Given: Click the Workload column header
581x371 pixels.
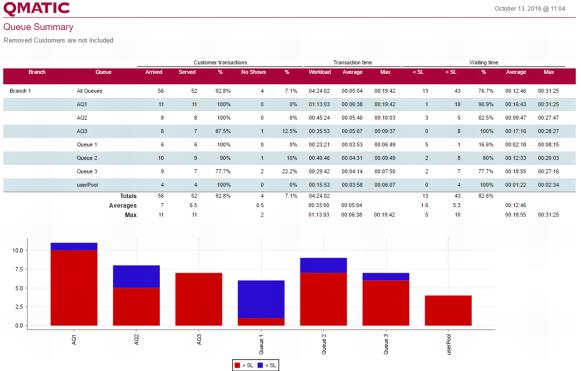Looking at the screenshot, I should [319, 72].
